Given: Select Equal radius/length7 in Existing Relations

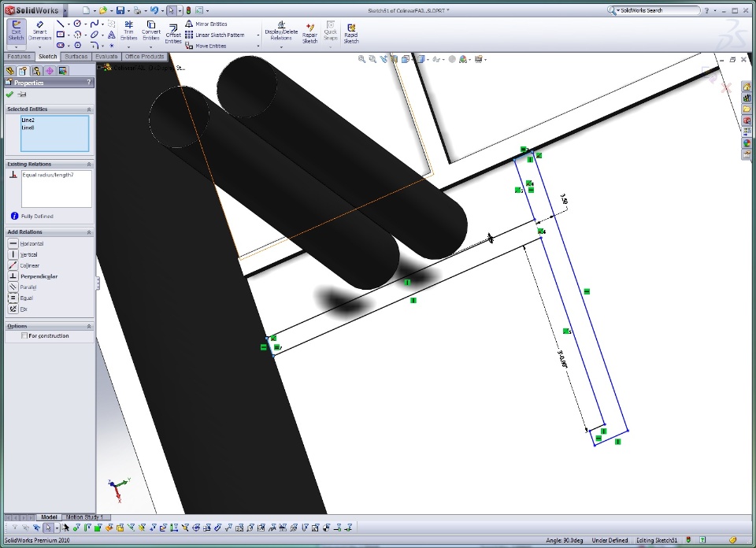Looking at the screenshot, I should click(48, 175).
